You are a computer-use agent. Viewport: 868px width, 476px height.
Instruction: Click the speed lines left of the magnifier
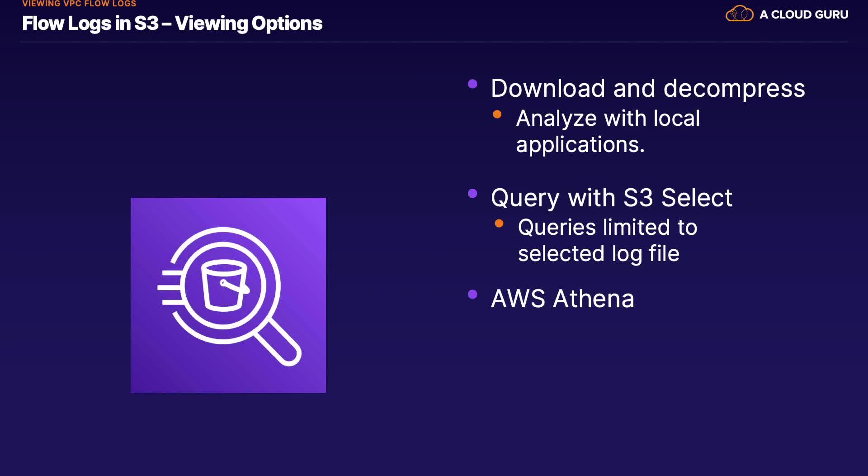pyautogui.click(x=169, y=287)
